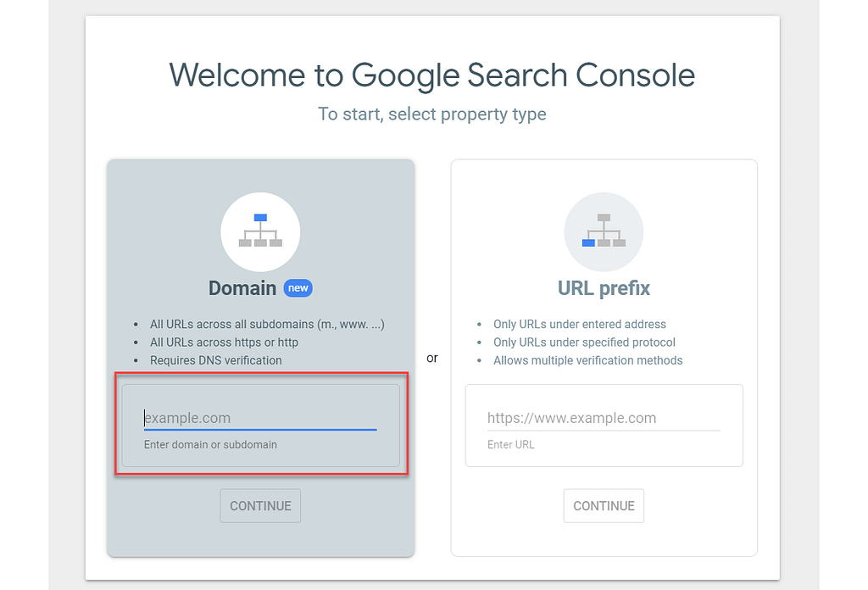This screenshot has width=868, height=590.
Task: Click 'Welcome to Google Search Console' title
Action: point(431,75)
